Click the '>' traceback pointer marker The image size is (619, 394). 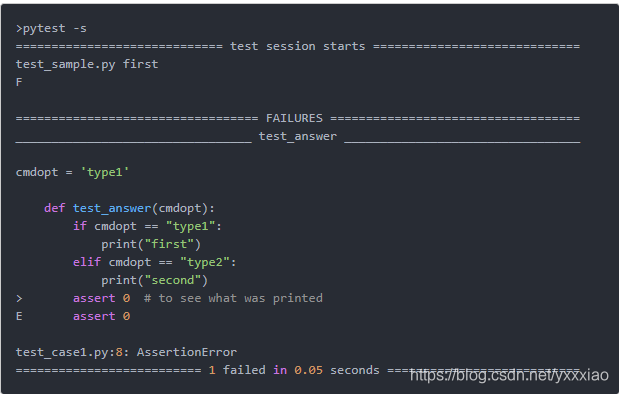(x=19, y=298)
